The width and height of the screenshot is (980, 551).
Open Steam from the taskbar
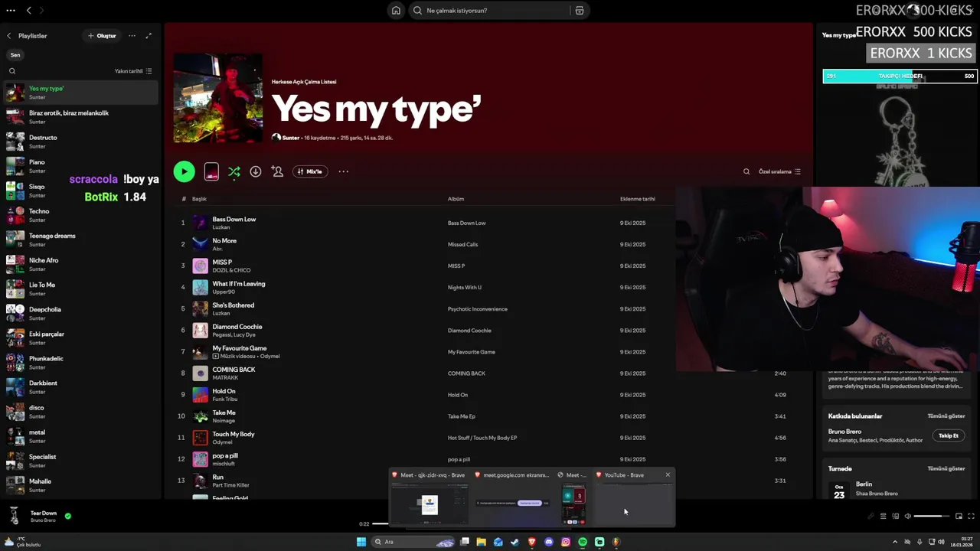[x=515, y=542]
